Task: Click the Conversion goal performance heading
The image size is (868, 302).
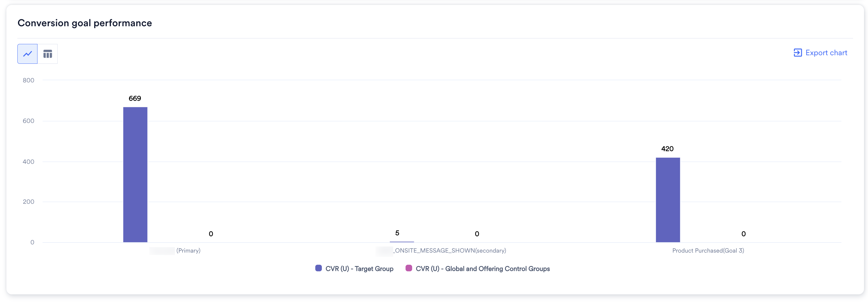Action: click(85, 23)
